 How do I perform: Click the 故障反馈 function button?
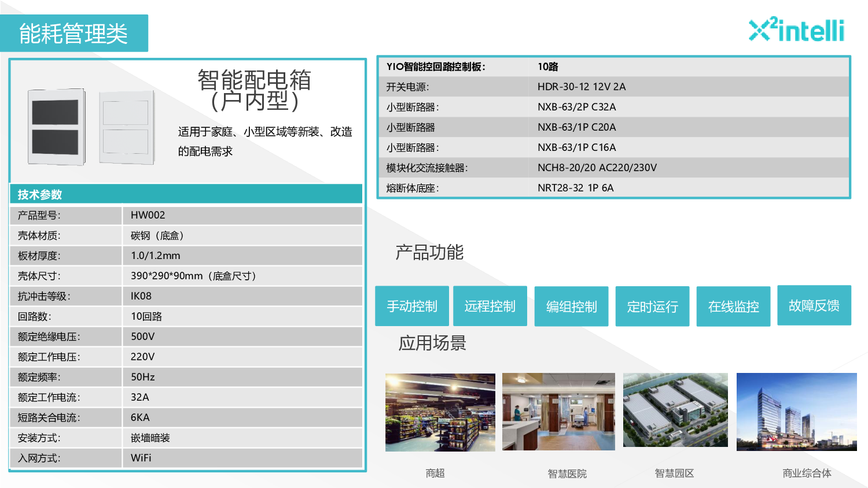814,305
